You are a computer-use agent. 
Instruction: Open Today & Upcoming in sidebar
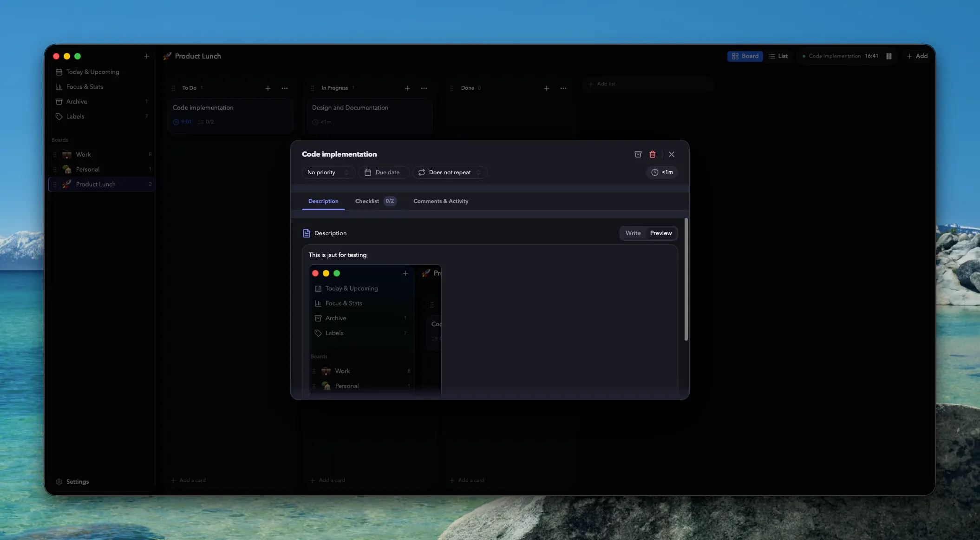pyautogui.click(x=101, y=72)
